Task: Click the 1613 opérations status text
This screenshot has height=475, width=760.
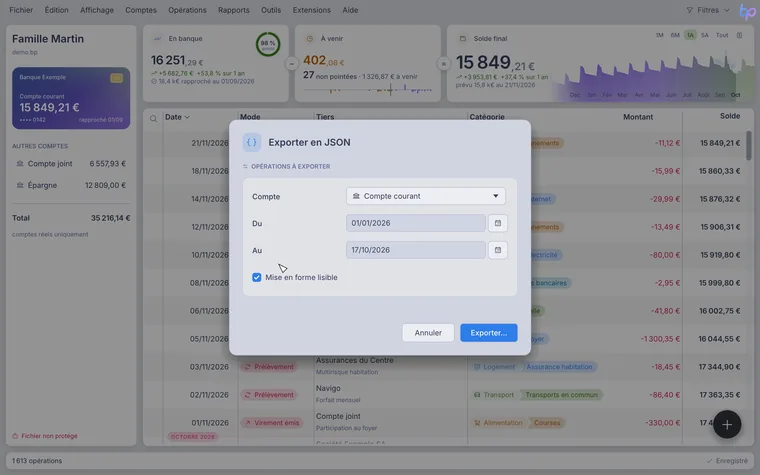Action: tap(37, 461)
